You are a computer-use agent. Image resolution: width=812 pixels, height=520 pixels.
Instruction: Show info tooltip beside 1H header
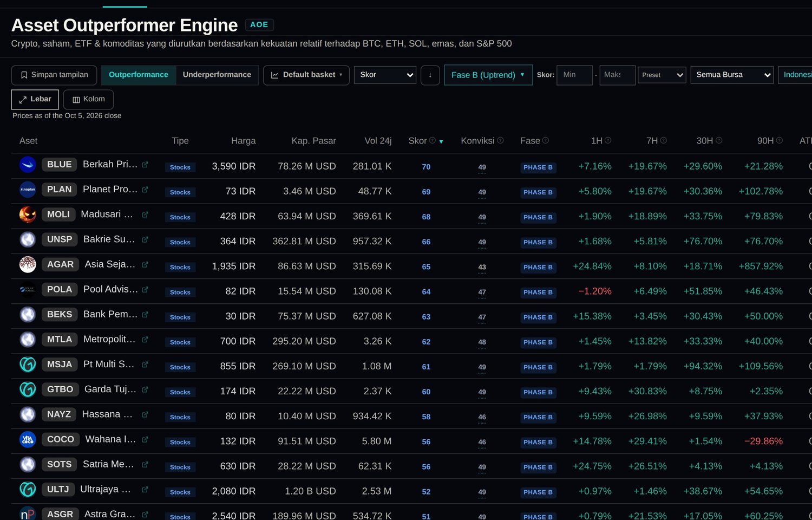pos(608,140)
